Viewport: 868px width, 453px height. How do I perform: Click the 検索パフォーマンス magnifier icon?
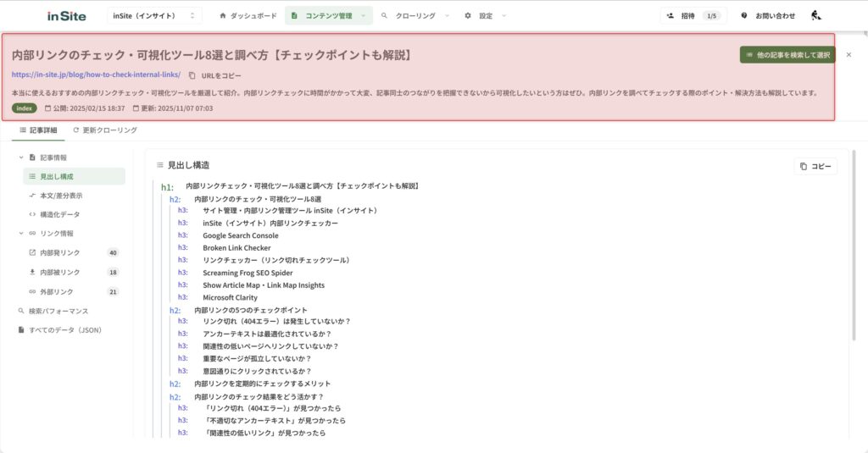(x=21, y=311)
